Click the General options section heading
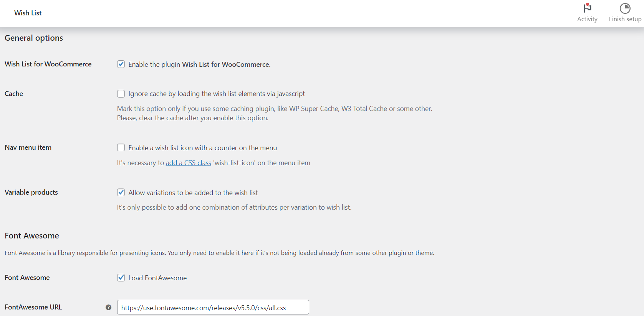This screenshot has width=644, height=316. pos(34,38)
